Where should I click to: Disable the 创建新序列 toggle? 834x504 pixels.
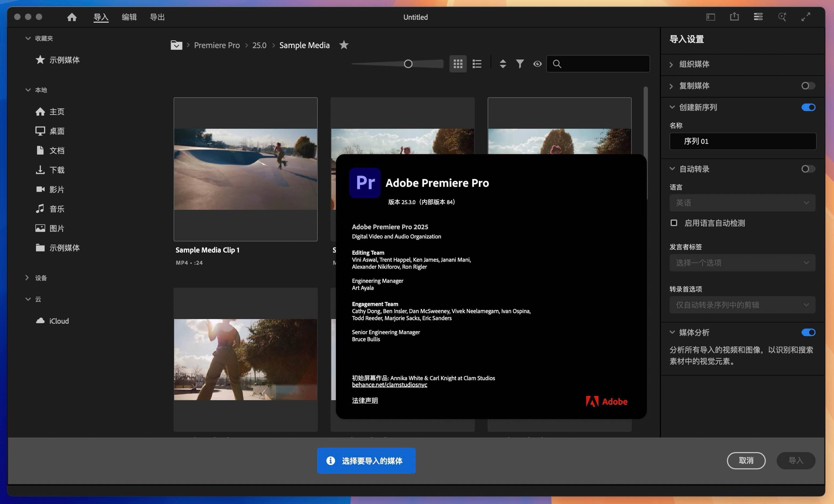[x=808, y=107]
